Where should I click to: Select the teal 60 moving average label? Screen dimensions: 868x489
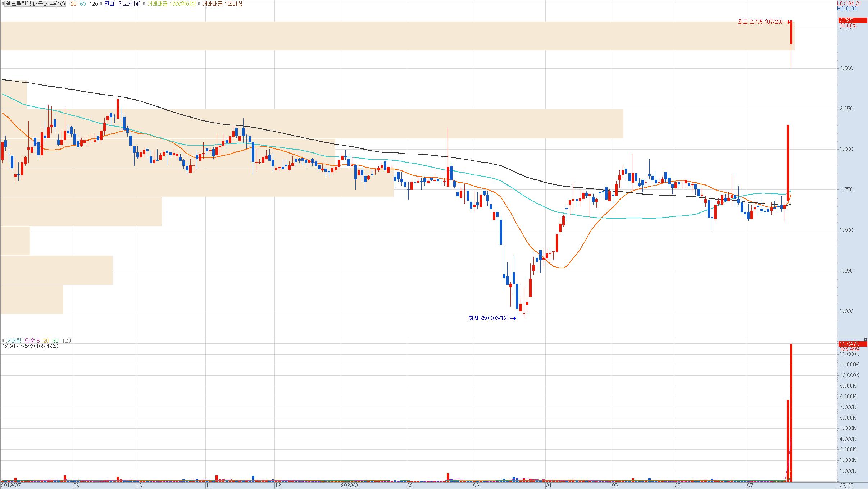click(x=83, y=4)
